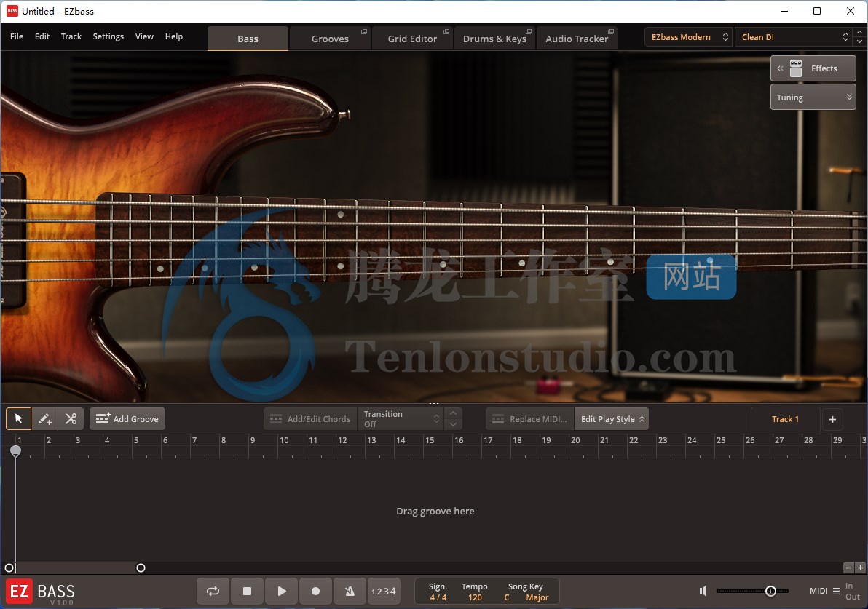Open the Effects panel
The width and height of the screenshot is (868, 609).
point(813,68)
